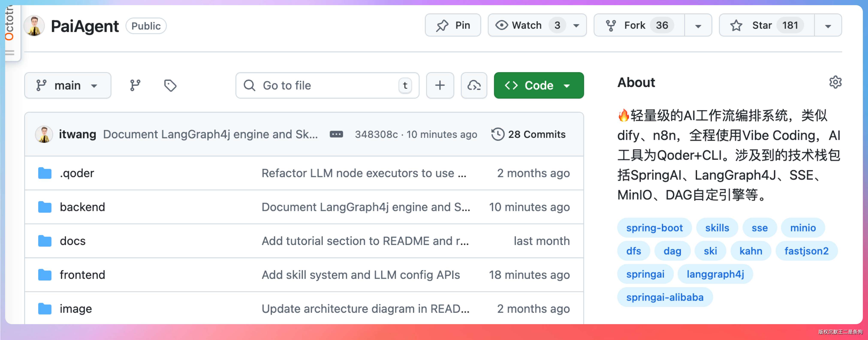
Task: Expand the main branch dropdown
Action: click(67, 85)
